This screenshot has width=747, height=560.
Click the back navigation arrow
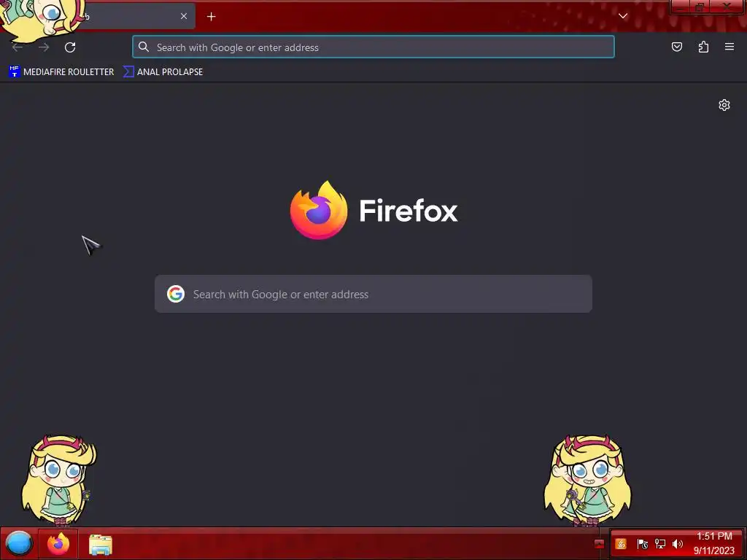coord(18,47)
